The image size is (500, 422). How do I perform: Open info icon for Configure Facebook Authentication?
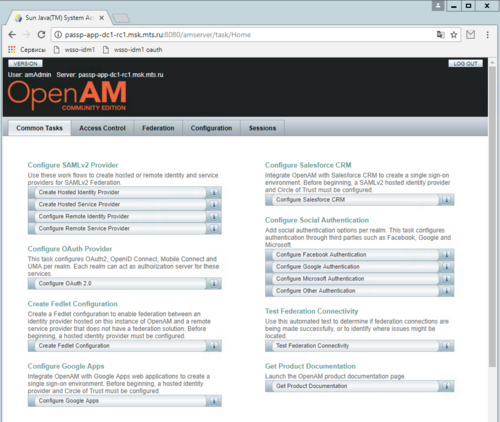(x=447, y=255)
